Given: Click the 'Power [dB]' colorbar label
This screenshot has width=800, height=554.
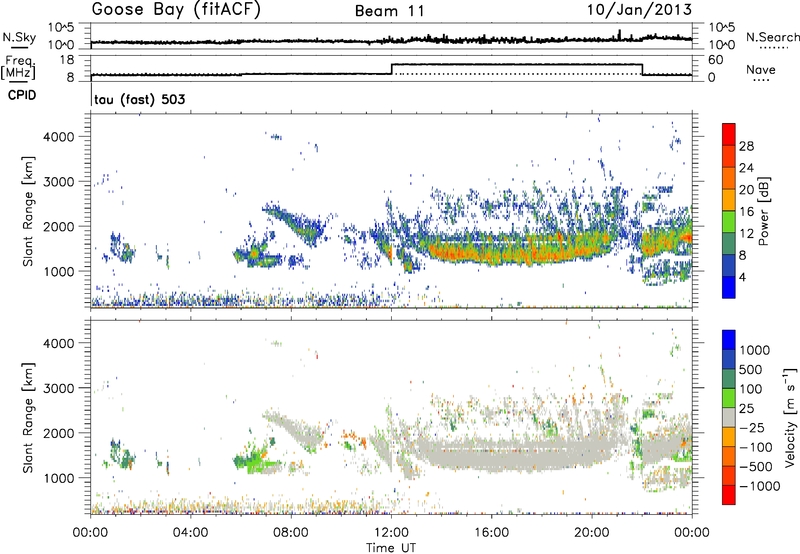Looking at the screenshot, I should 763,211.
